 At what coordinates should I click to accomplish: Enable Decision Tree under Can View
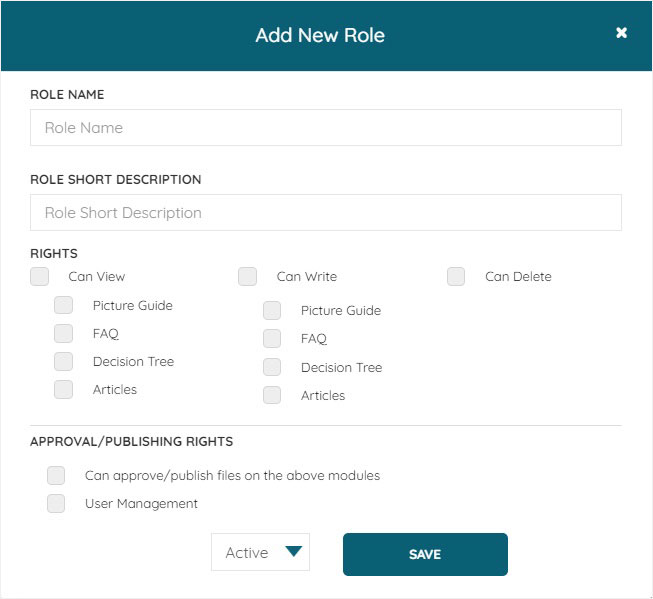coord(63,362)
